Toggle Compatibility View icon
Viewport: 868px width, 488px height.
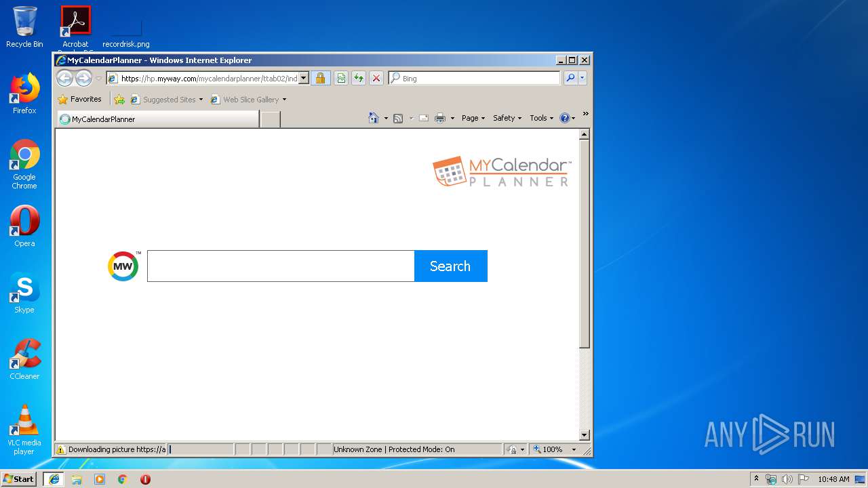[x=341, y=78]
